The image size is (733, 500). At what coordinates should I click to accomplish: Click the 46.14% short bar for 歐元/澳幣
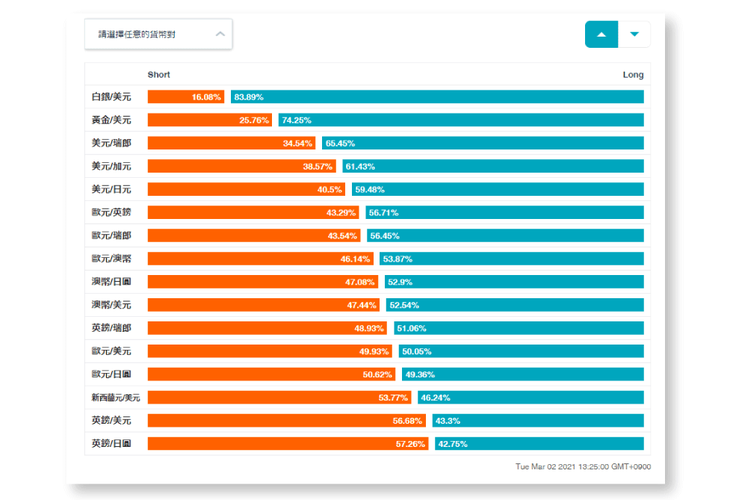point(261,258)
